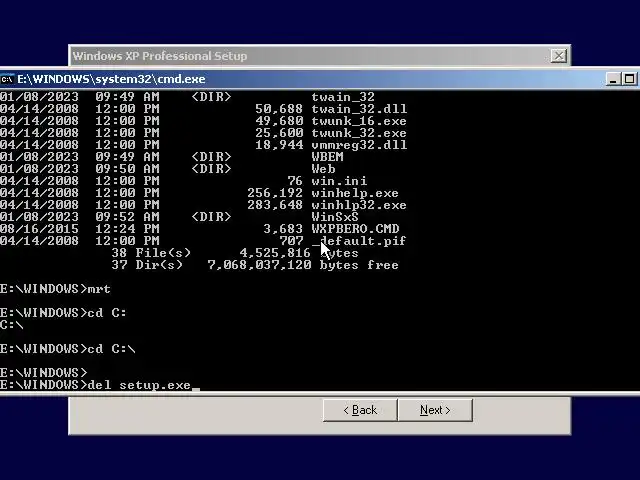Click the twunk_16.exe file name

pos(359,121)
